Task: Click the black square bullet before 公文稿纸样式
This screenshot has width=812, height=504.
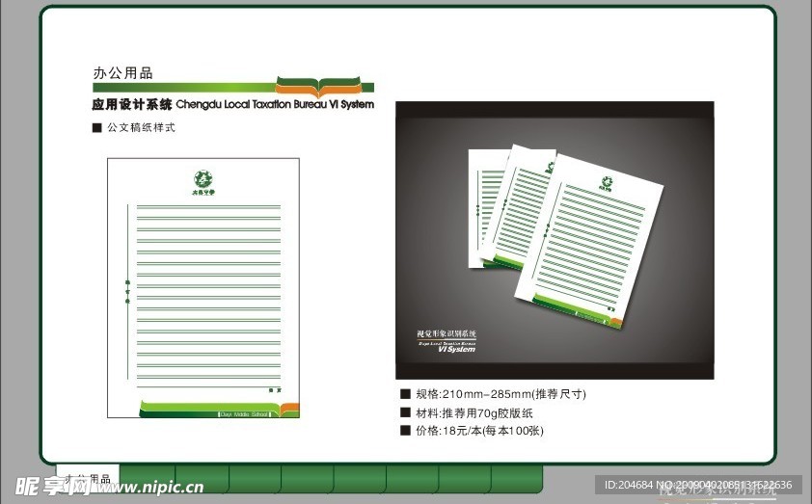Action: (x=96, y=127)
